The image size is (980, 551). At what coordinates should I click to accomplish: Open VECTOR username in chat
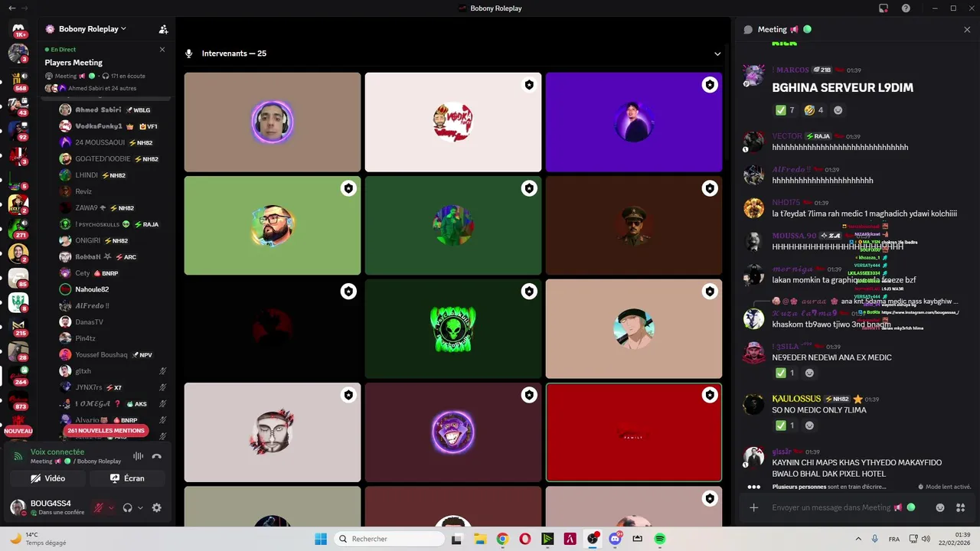pyautogui.click(x=787, y=136)
